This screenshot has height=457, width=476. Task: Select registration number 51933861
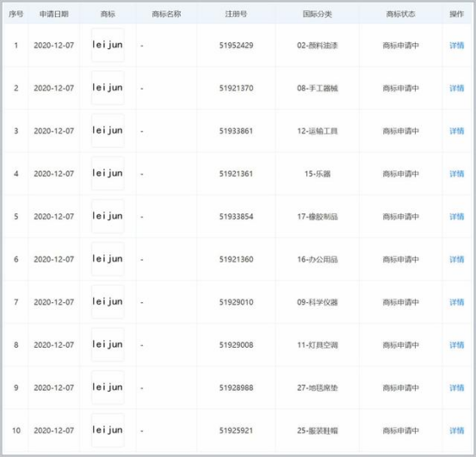click(236, 131)
